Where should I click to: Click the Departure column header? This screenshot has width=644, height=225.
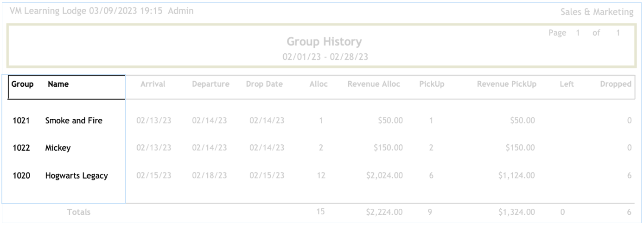(210, 84)
